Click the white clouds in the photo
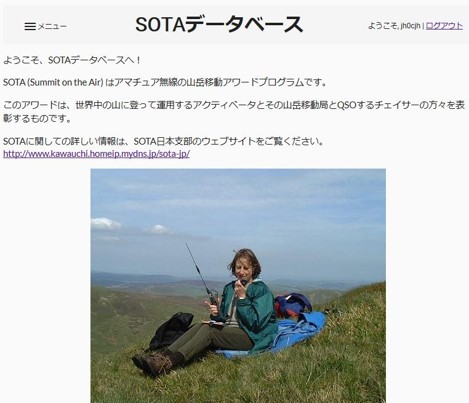 coord(132,227)
